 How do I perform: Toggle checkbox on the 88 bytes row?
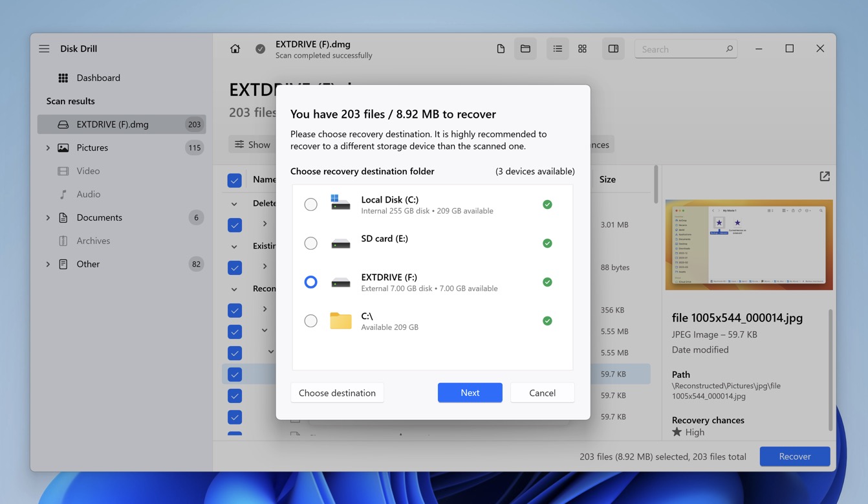(235, 267)
